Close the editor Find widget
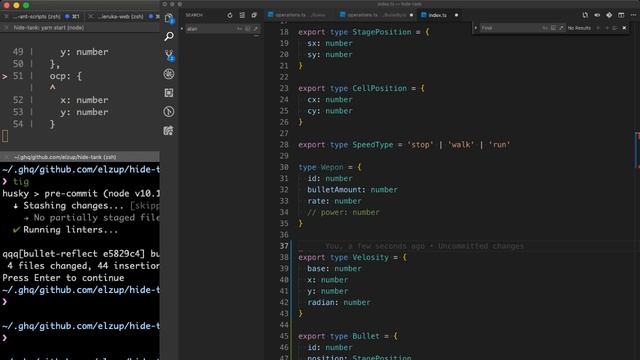The width and height of the screenshot is (640, 360). click(x=624, y=28)
